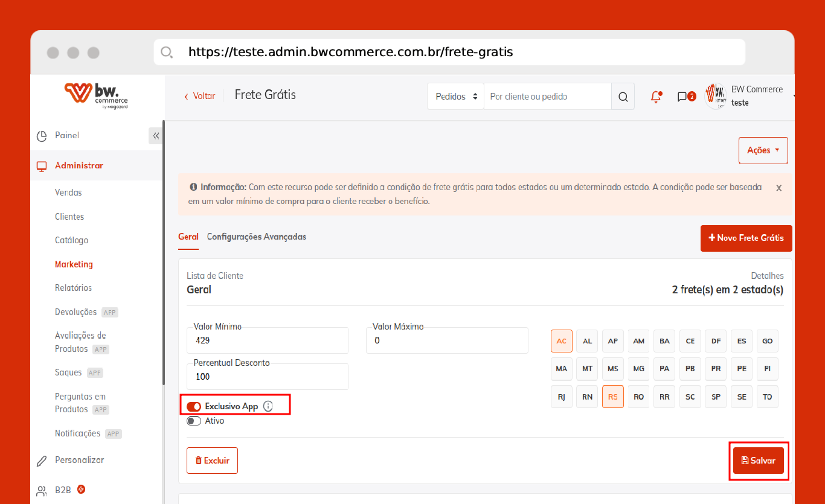Expand the Ações dropdown menu

(x=763, y=150)
